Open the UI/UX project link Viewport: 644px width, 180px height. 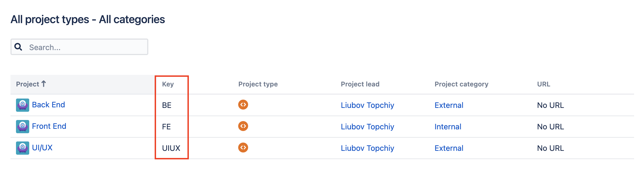coord(42,148)
